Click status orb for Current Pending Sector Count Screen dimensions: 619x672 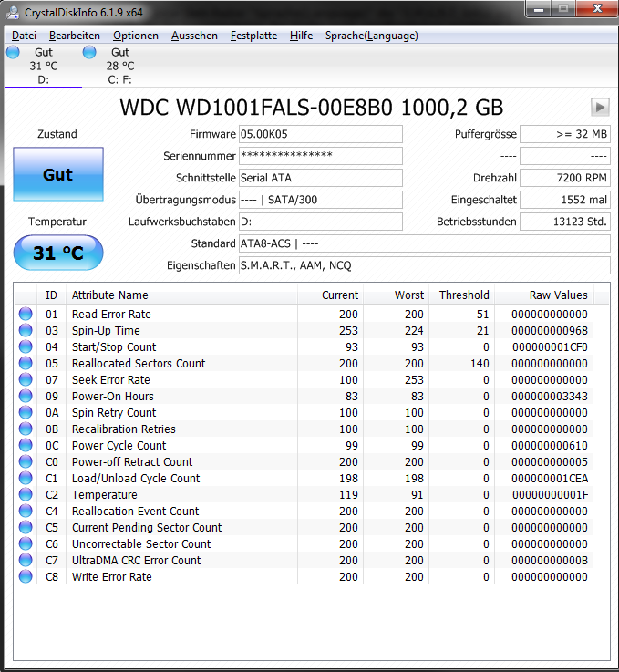26,527
